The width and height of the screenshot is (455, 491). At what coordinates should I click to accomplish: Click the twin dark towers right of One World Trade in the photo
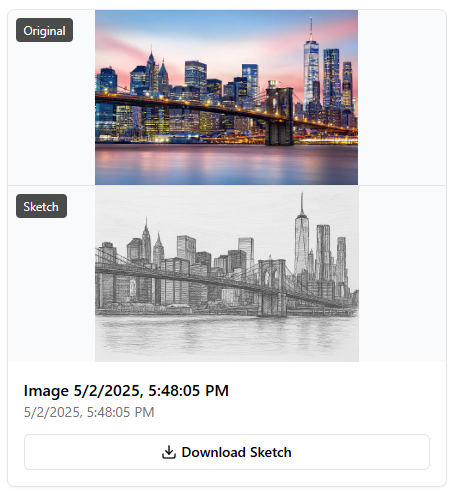(331, 78)
